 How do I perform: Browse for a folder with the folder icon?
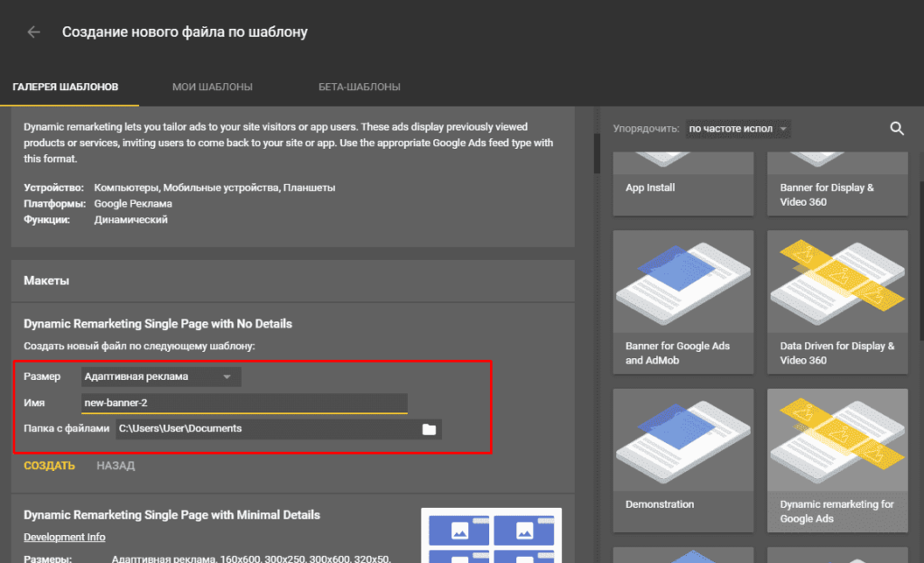pyautogui.click(x=429, y=429)
